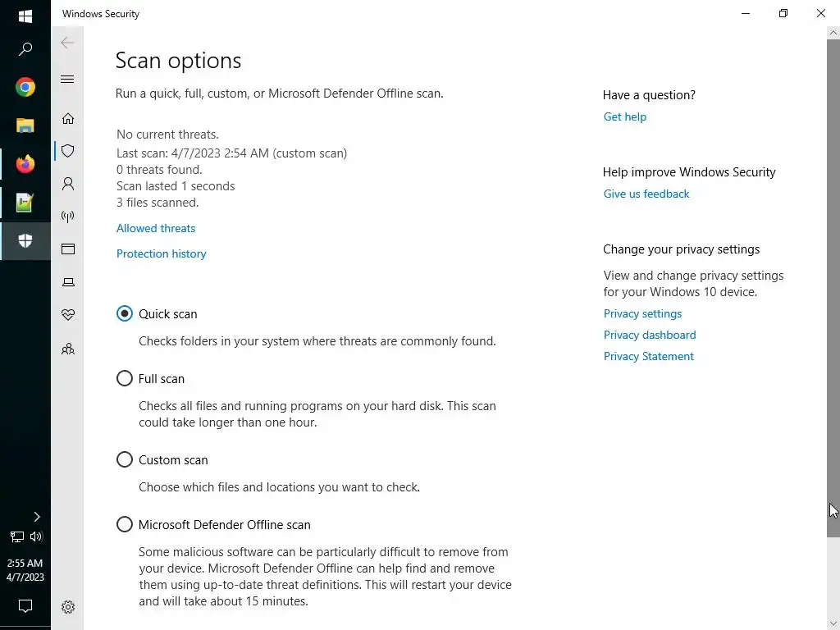Click the Get help link
The width and height of the screenshot is (840, 630).
(624, 116)
